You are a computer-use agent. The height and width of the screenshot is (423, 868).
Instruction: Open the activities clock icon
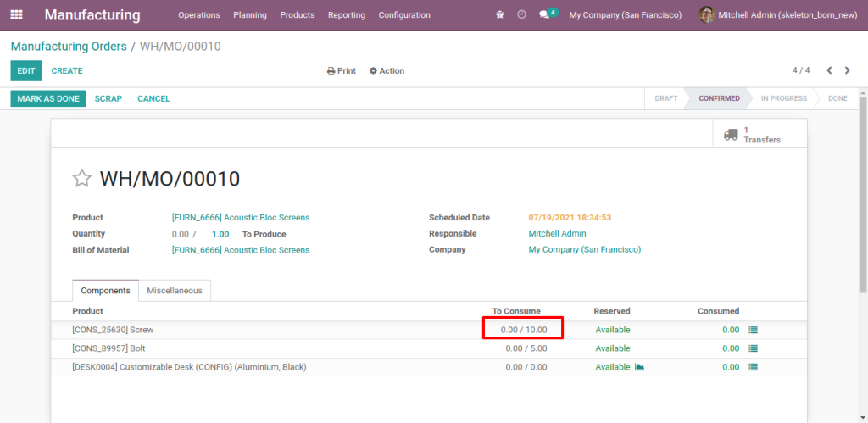(521, 15)
